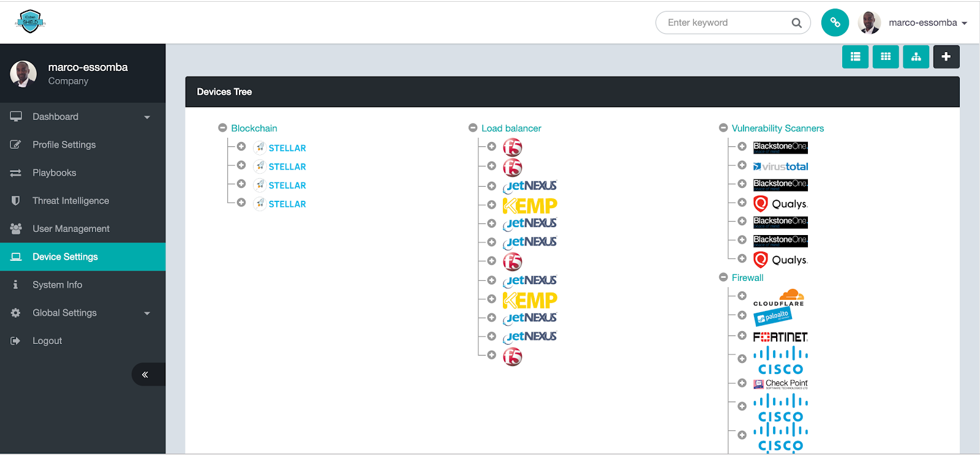Open User Management in the sidebar
This screenshot has width=980, height=456.
pos(83,229)
